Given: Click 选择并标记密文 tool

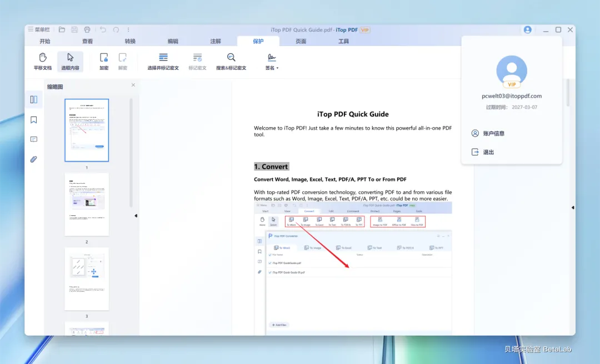Looking at the screenshot, I should 163,62.
